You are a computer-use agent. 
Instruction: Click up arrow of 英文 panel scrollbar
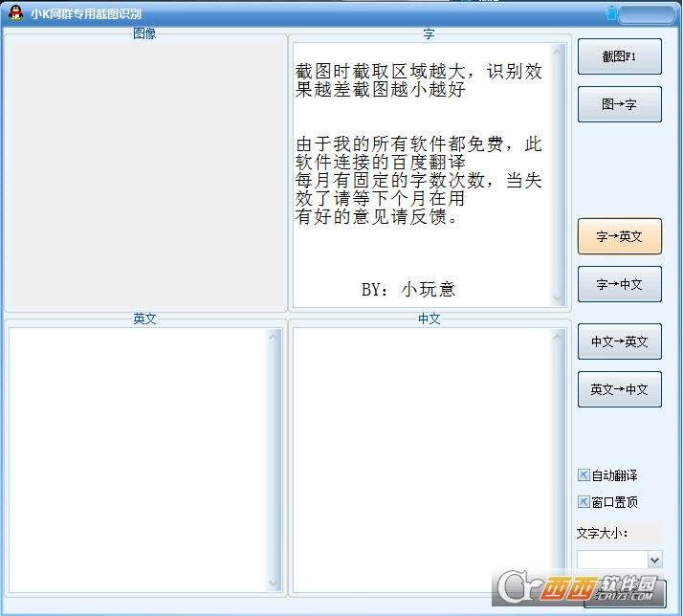point(274,337)
